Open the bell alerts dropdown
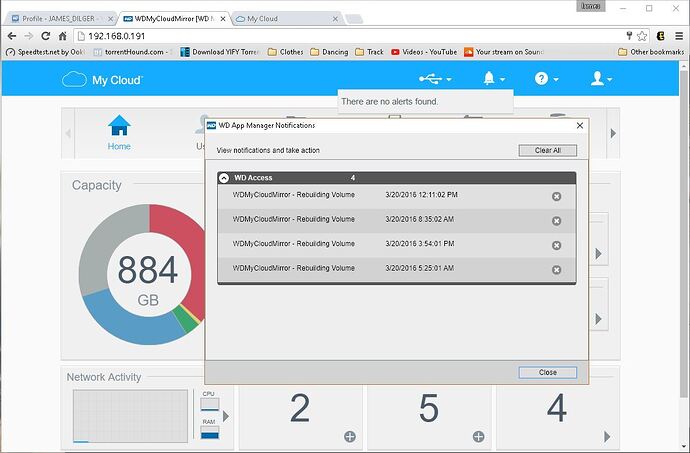690x453 pixels. 494,79
